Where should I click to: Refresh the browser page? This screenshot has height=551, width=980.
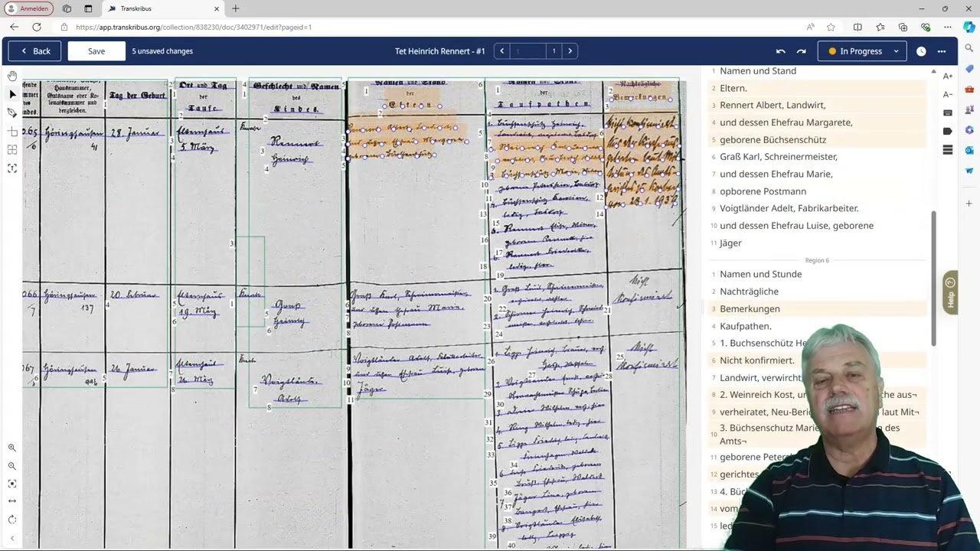coord(36,27)
